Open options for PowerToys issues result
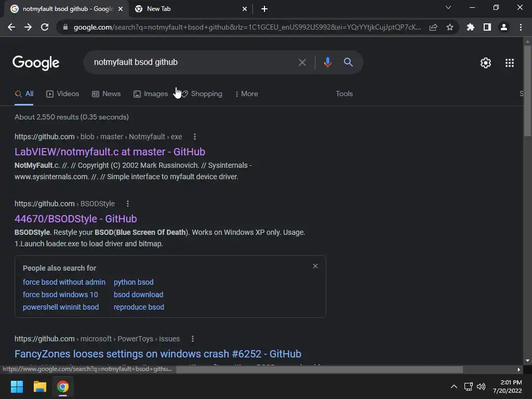The image size is (532, 399). tap(192, 339)
